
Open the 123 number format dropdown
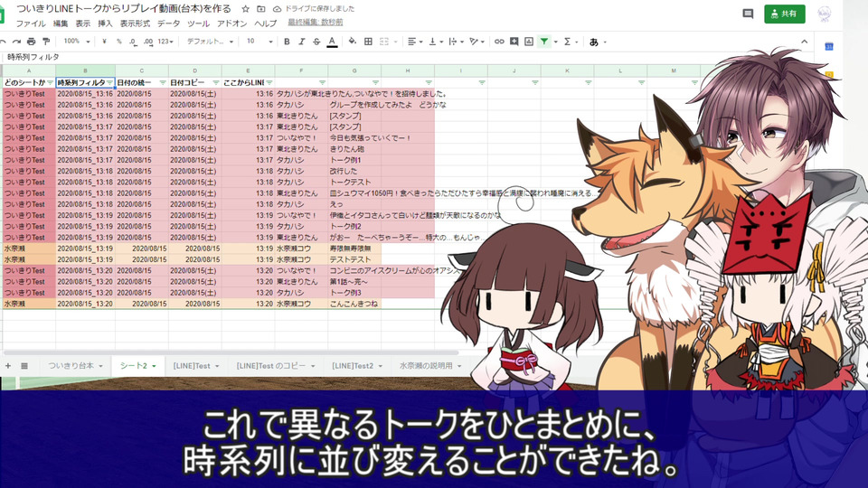coord(165,42)
